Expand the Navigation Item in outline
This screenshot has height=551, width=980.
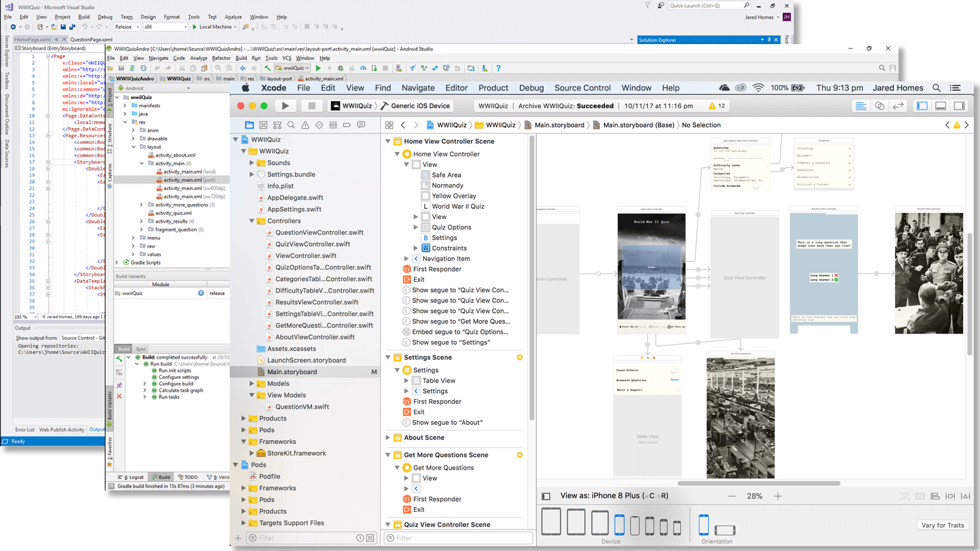pos(406,259)
